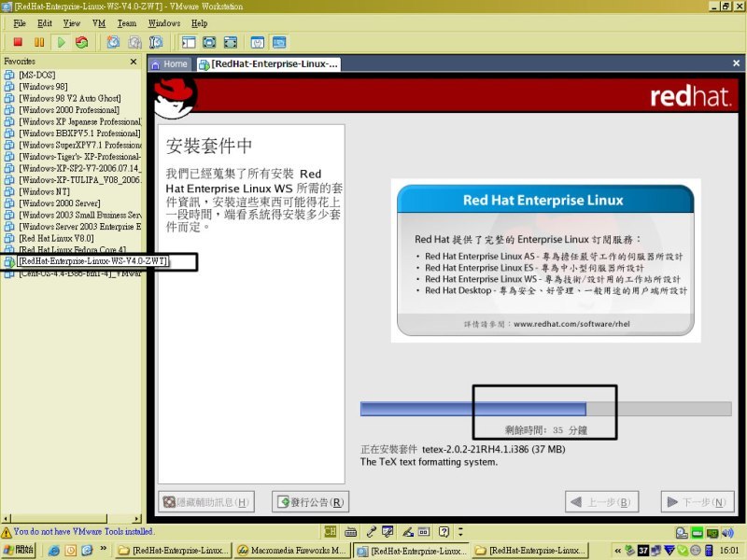Close the Favorites panel
This screenshot has width=747, height=560.
coord(134,62)
